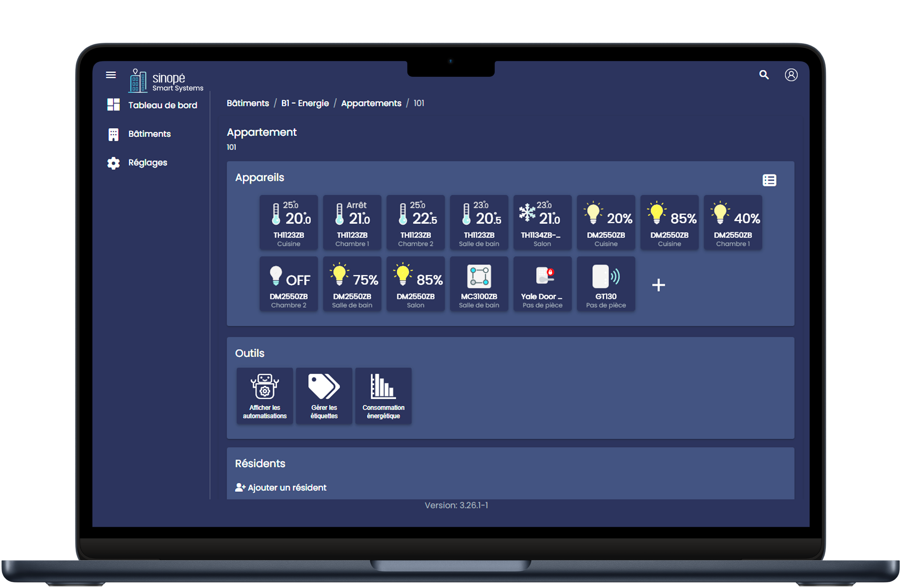The width and height of the screenshot is (902, 588).
Task: Open Réglages in the sidebar
Action: coord(147,163)
